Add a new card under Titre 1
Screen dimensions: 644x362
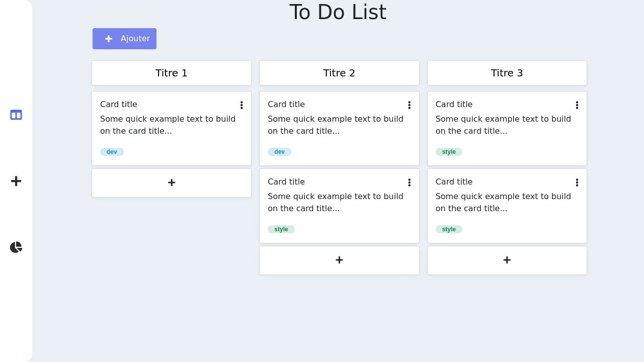[172, 183]
